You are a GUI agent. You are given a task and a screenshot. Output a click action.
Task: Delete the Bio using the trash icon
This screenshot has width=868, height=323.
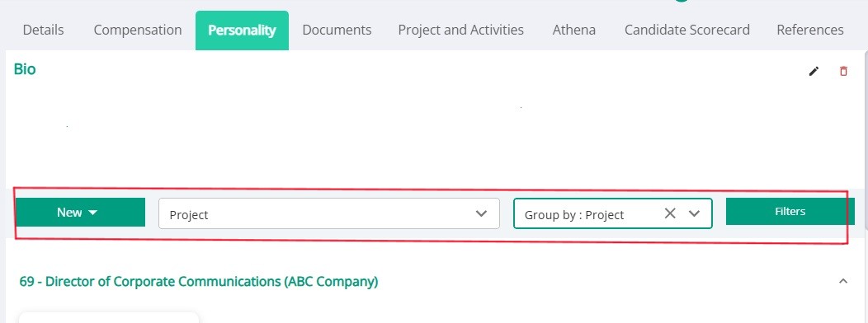click(x=843, y=72)
